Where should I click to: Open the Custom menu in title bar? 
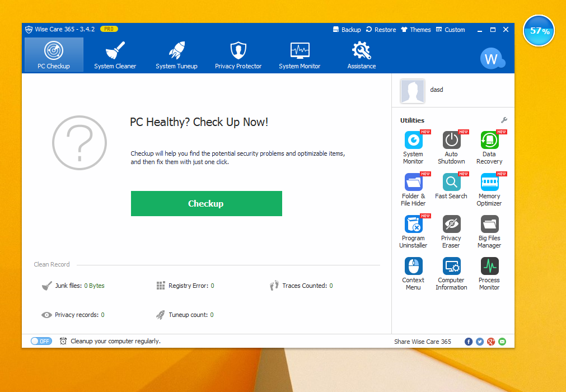pyautogui.click(x=451, y=30)
